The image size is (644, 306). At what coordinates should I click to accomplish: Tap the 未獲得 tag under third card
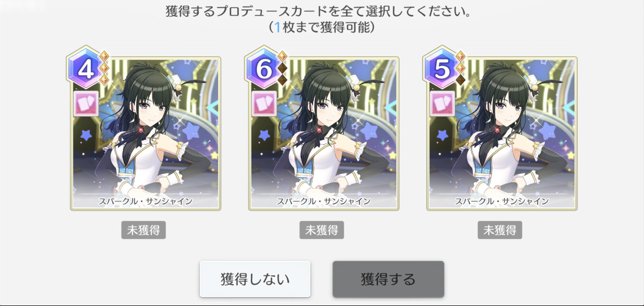tap(500, 230)
